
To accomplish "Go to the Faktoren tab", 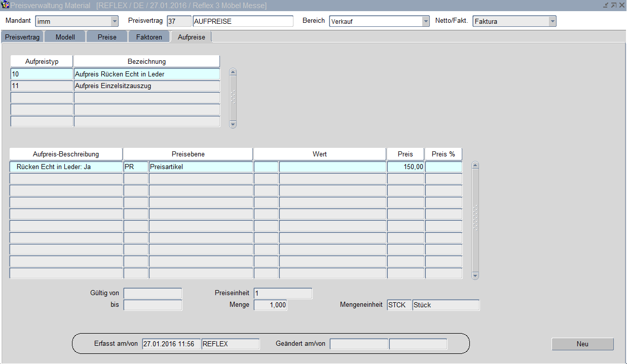I will (149, 37).
